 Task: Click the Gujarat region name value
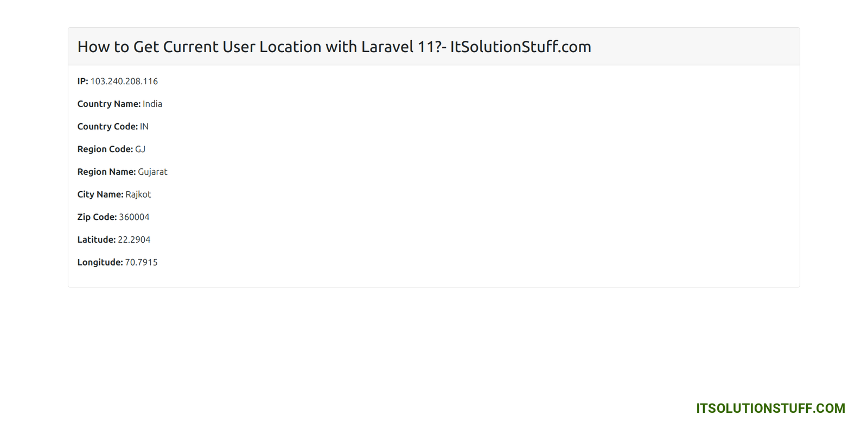[x=152, y=172]
